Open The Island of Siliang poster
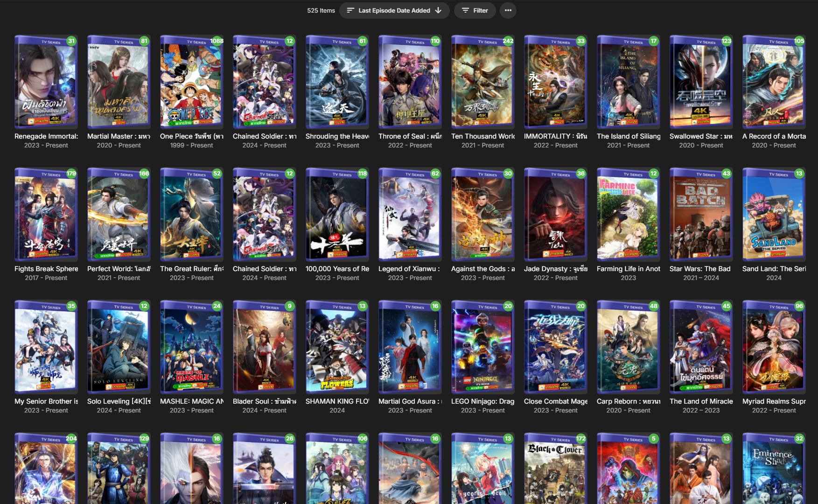 (628, 82)
